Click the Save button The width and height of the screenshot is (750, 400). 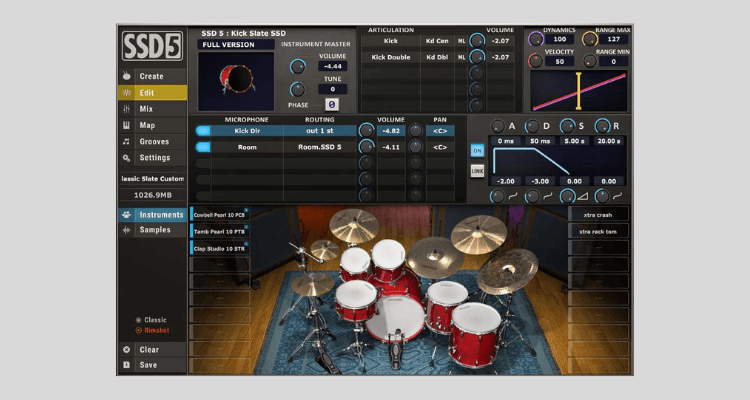(x=153, y=365)
